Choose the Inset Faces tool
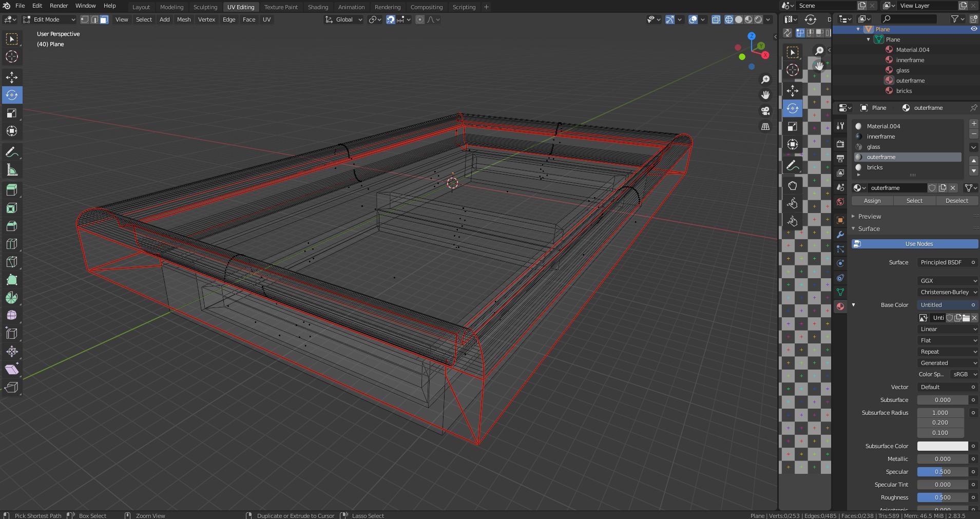The image size is (980, 519). 12,208
